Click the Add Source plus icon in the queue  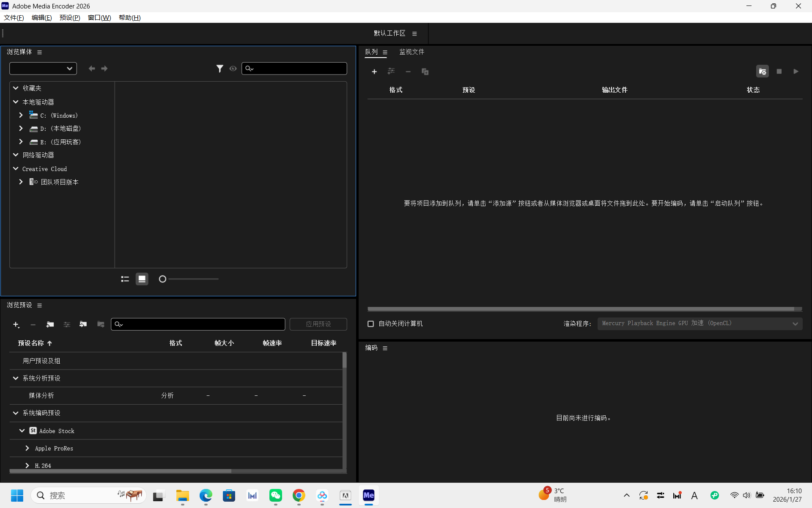coord(374,72)
